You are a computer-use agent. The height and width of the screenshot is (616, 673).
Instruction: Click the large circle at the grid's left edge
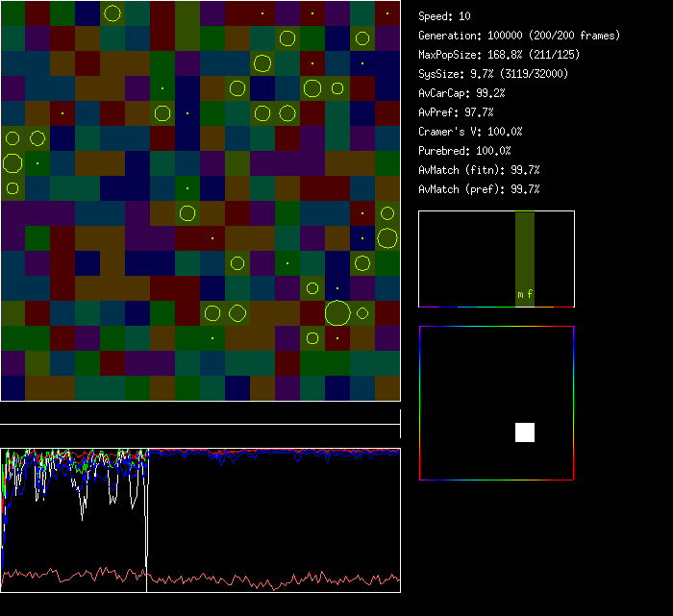pyautogui.click(x=12, y=162)
